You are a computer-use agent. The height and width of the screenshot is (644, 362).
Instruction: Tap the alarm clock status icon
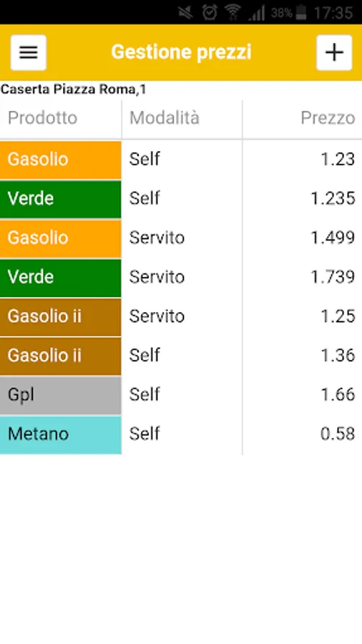point(210,12)
